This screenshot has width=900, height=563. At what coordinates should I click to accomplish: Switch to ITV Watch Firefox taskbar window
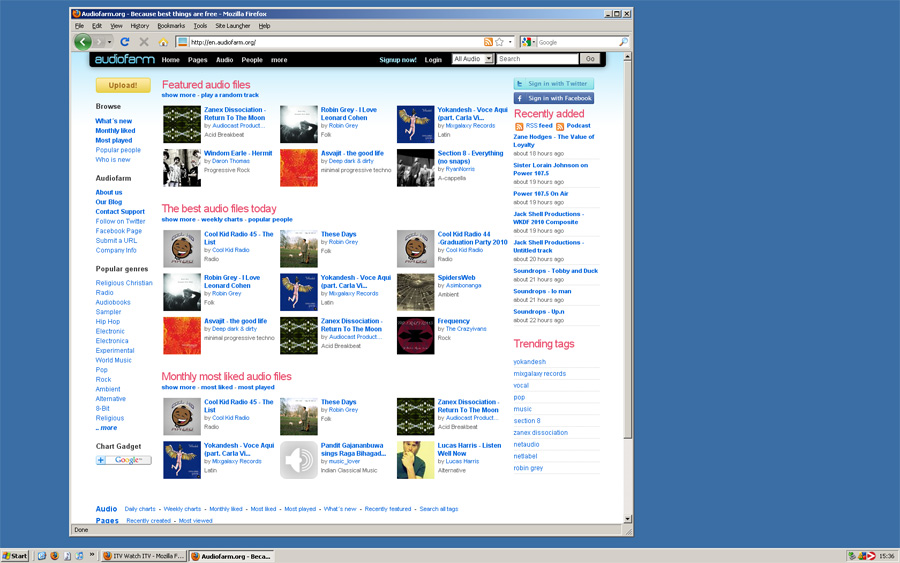[143, 556]
